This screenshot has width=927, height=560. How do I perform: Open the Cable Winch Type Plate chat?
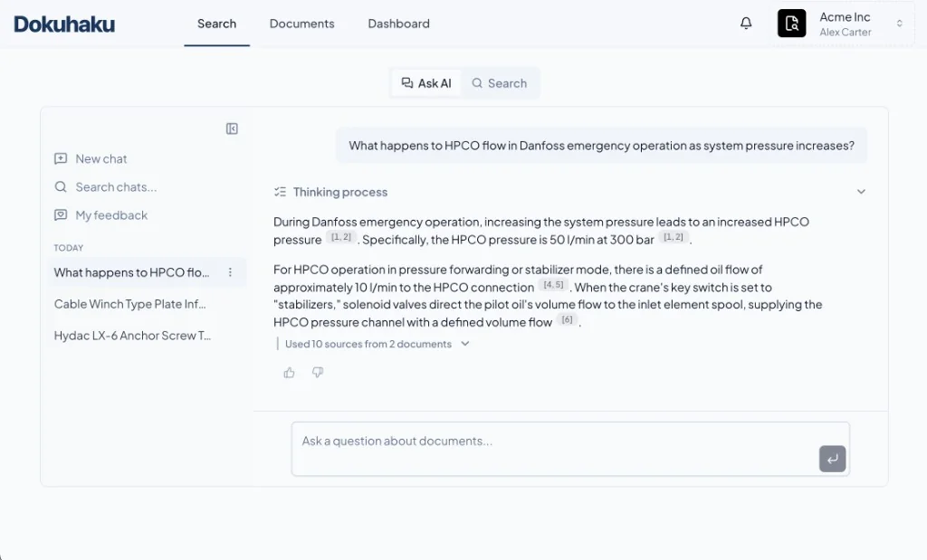pyautogui.click(x=130, y=304)
